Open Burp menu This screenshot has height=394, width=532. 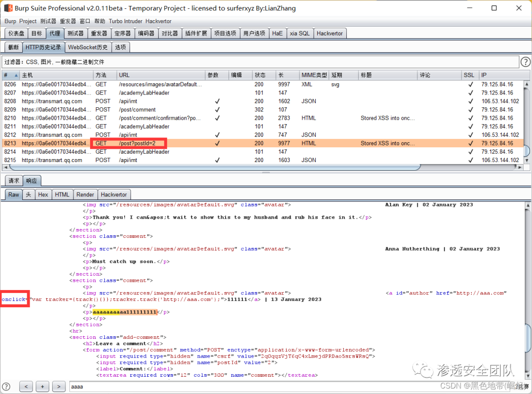click(10, 21)
